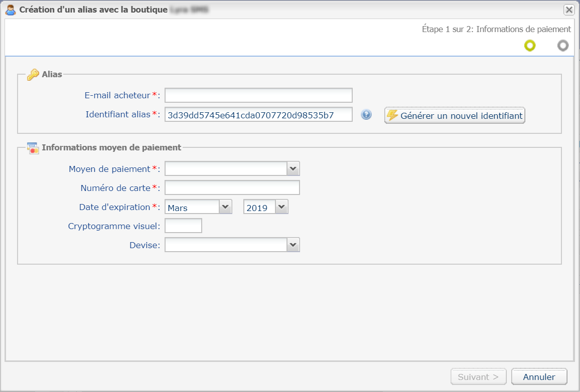
Task: Click the payment card icon in section header
Action: point(33,148)
